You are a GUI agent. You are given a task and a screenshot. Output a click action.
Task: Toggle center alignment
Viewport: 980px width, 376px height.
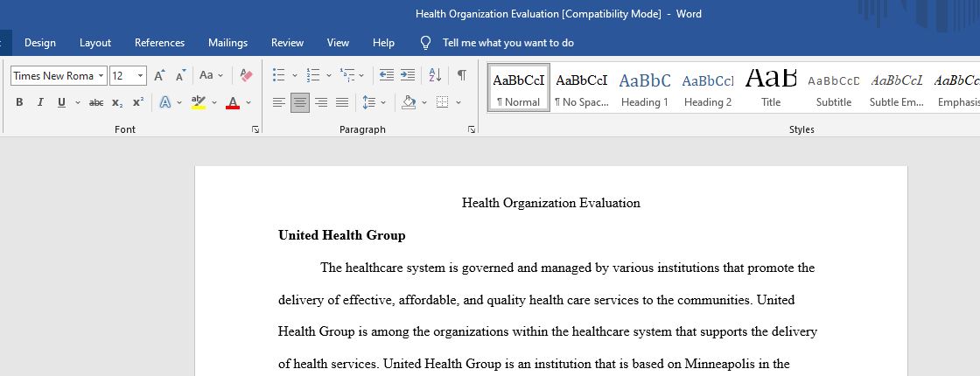[x=300, y=102]
